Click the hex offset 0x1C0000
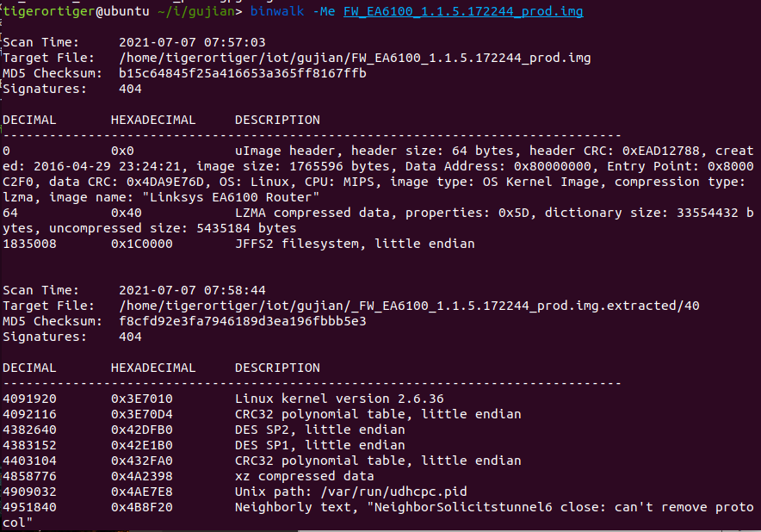This screenshot has height=532, width=761. tap(142, 244)
